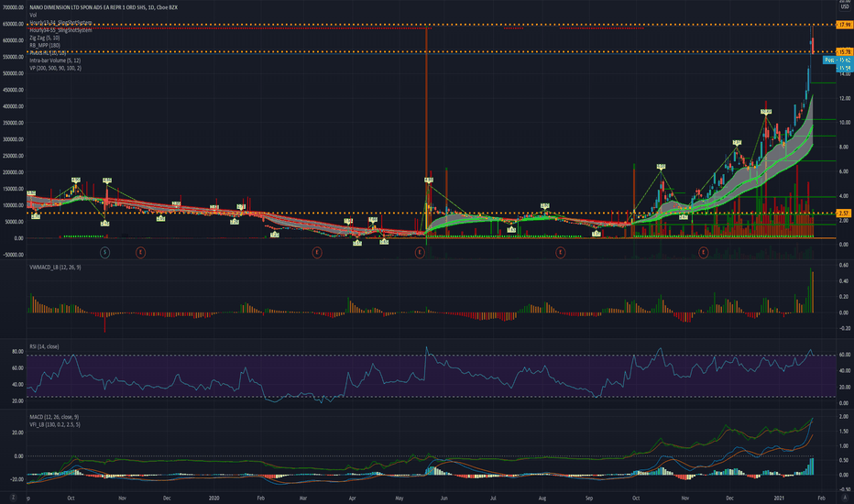Click the 17.99 orange price label
The width and height of the screenshot is (854, 504).
[844, 25]
